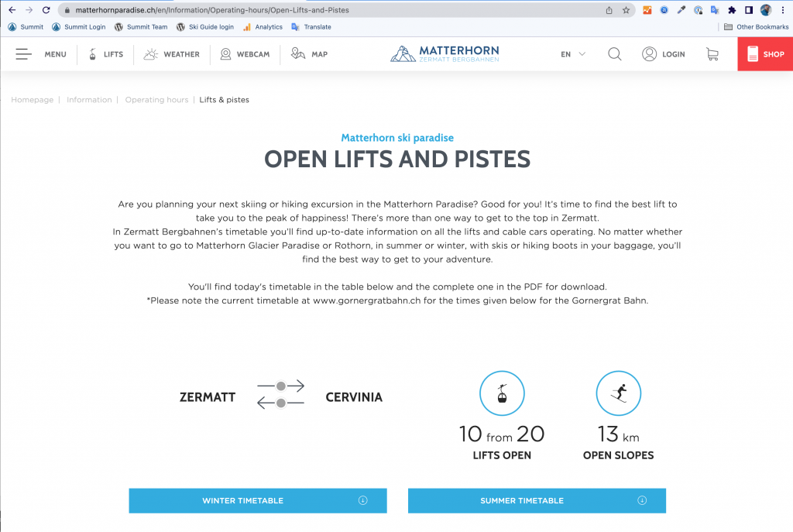Click the padlock site info icon
Image resolution: width=793 pixels, height=532 pixels.
[67, 10]
